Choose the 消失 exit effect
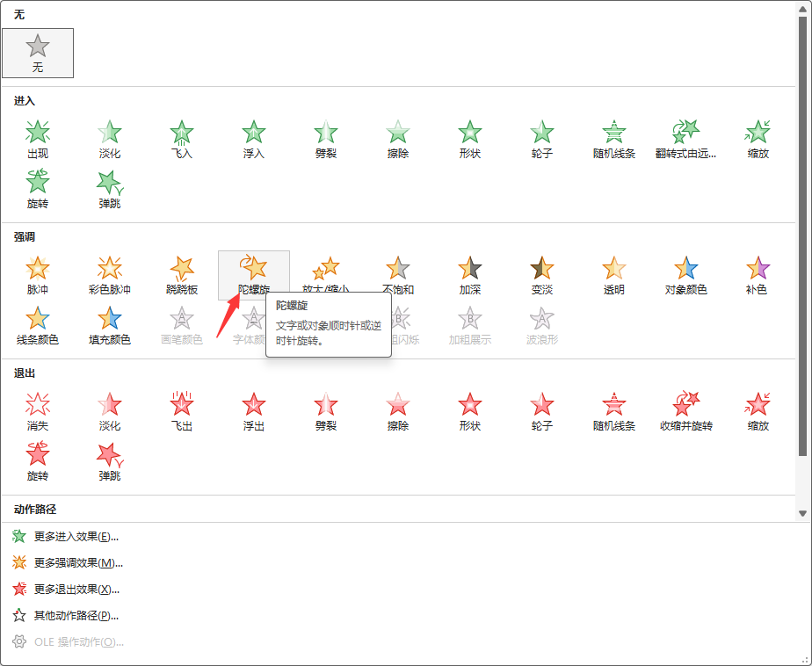Image resolution: width=812 pixels, height=666 pixels. coord(38,412)
